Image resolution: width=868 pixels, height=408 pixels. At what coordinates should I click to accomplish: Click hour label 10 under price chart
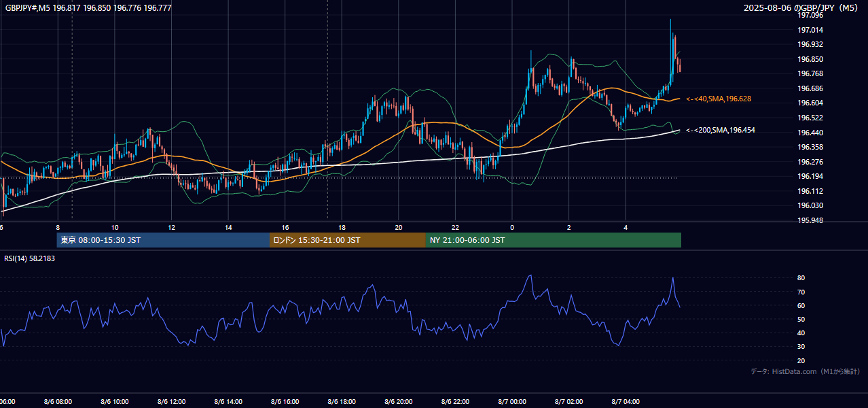[115, 227]
